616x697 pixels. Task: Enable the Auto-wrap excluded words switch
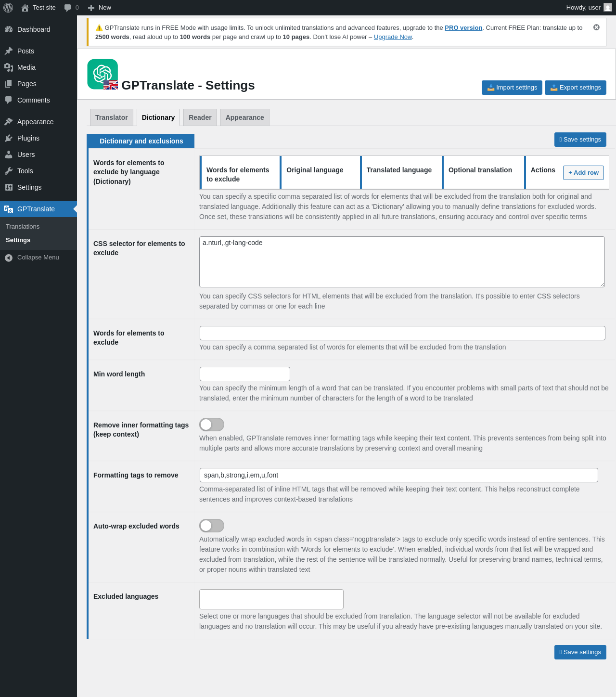[212, 526]
